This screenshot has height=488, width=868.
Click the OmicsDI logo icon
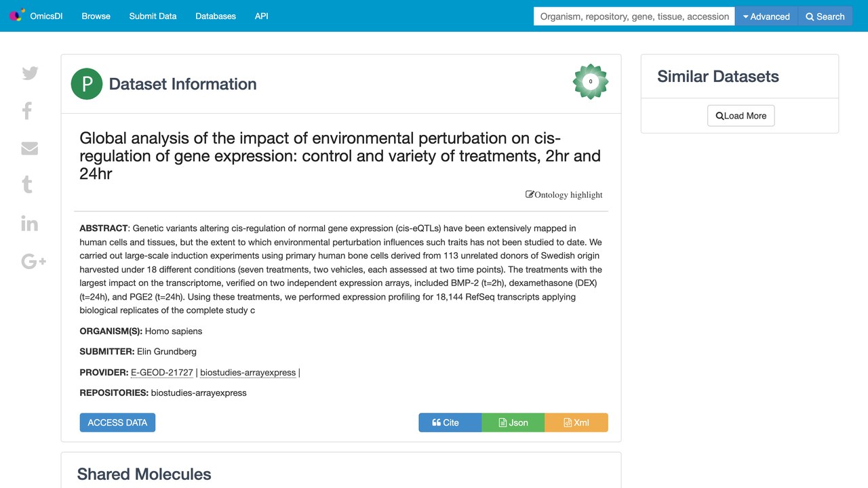pos(17,15)
